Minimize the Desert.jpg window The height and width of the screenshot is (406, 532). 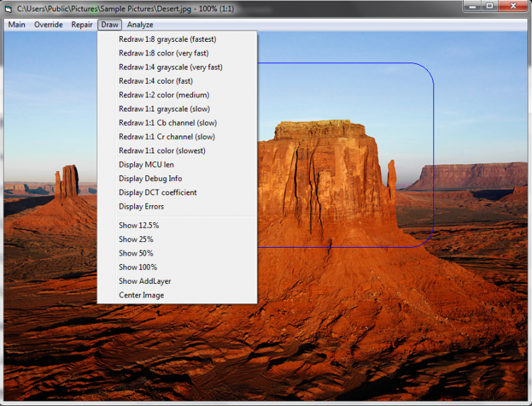472,6
